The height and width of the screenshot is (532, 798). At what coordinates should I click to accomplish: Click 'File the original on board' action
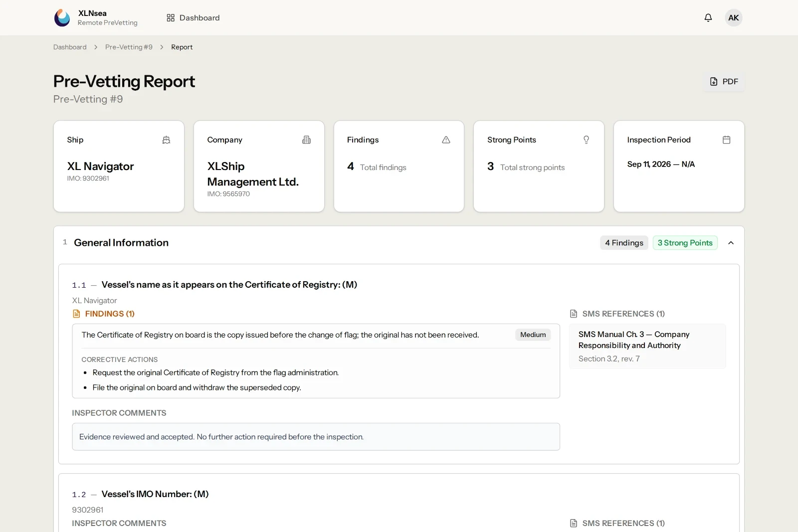[x=197, y=388]
